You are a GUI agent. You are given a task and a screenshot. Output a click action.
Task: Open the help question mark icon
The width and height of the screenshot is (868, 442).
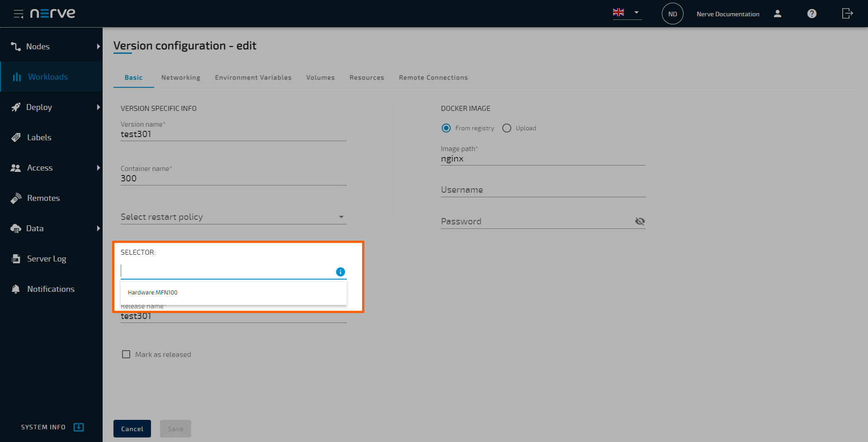point(811,14)
